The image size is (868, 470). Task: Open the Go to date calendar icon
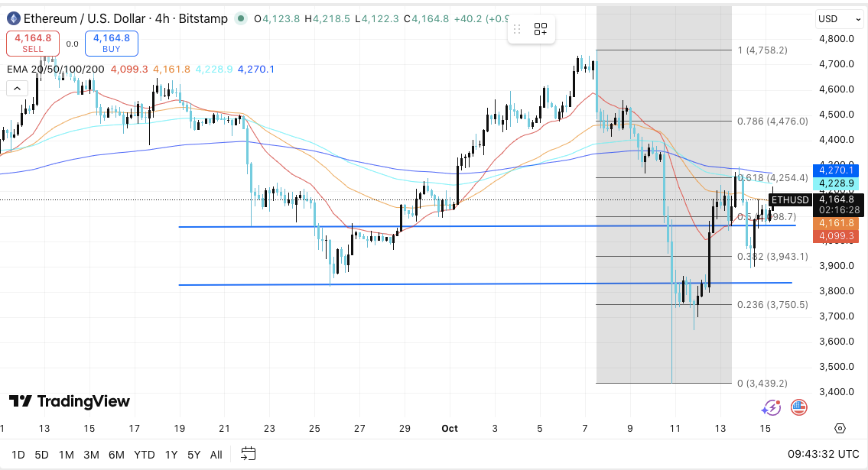(x=248, y=454)
